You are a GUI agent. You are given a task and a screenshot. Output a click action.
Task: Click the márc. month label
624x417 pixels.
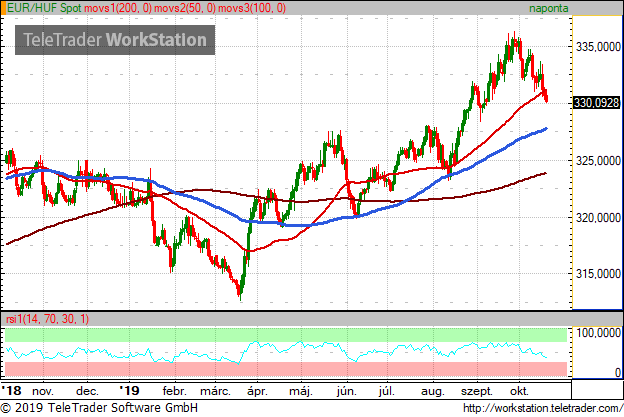point(215,391)
